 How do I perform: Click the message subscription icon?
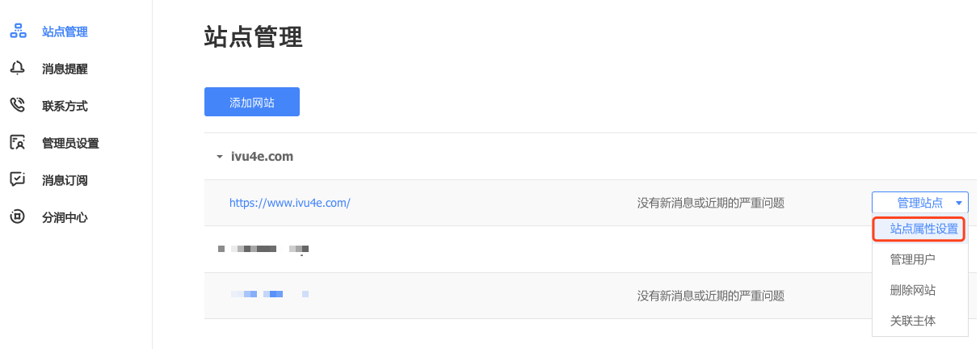17,180
